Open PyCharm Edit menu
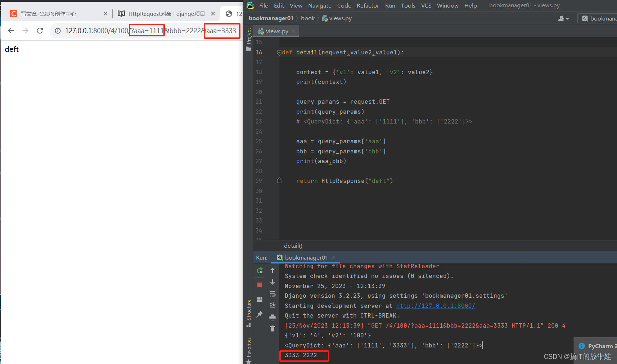 279,5
